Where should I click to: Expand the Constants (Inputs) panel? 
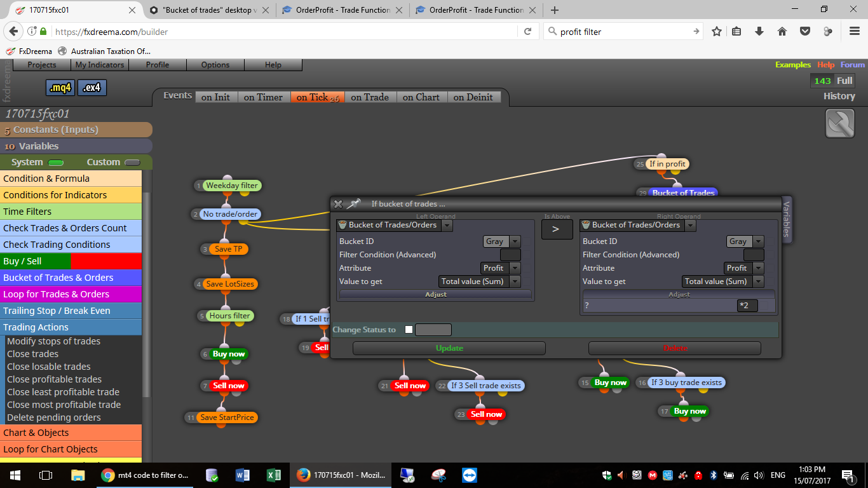[x=76, y=130]
